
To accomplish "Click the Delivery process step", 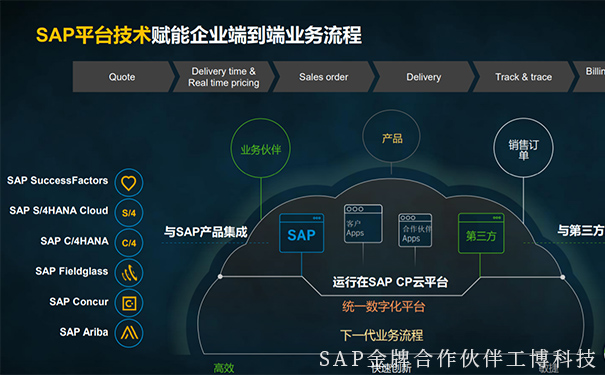I will click(x=424, y=77).
